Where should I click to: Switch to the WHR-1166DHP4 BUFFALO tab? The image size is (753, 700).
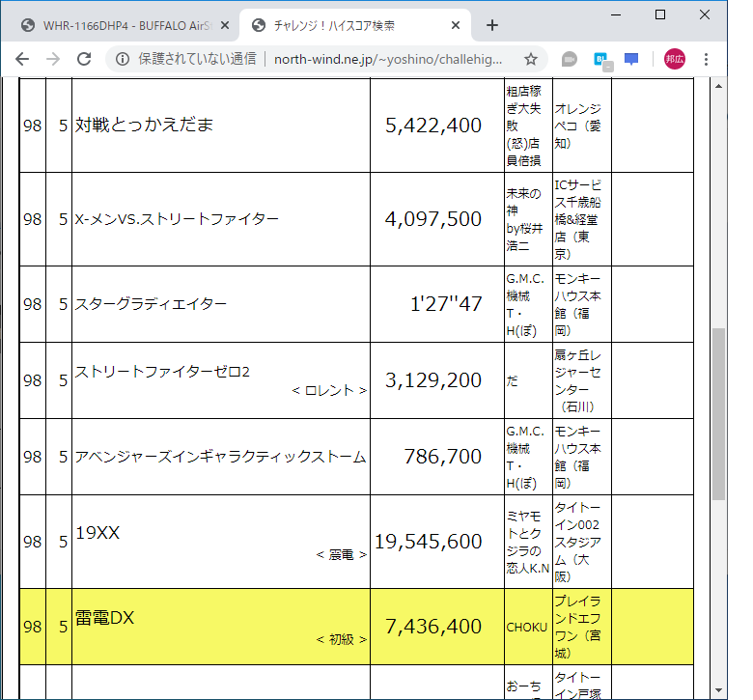click(x=125, y=25)
